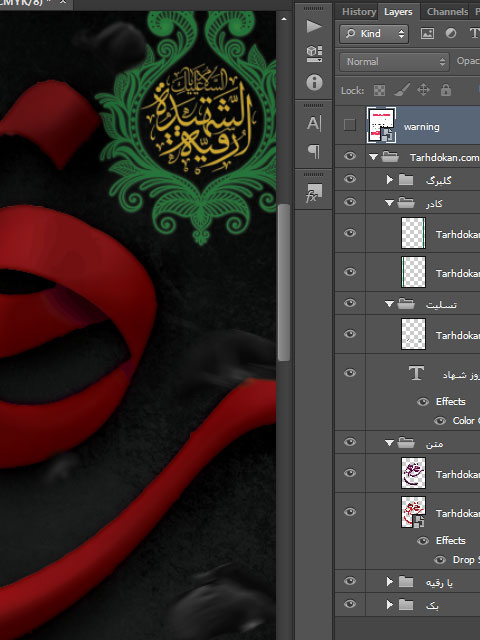Hide the تسلیت group

tap(350, 303)
